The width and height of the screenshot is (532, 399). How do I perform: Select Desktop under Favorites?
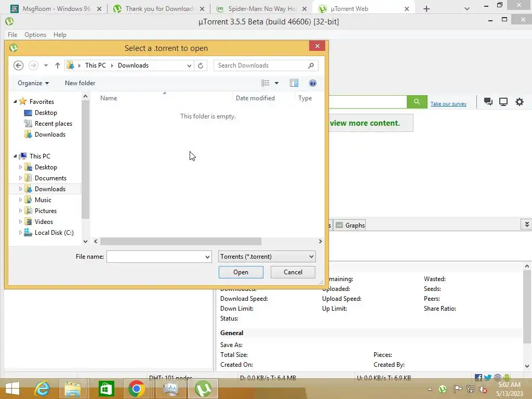pos(46,113)
